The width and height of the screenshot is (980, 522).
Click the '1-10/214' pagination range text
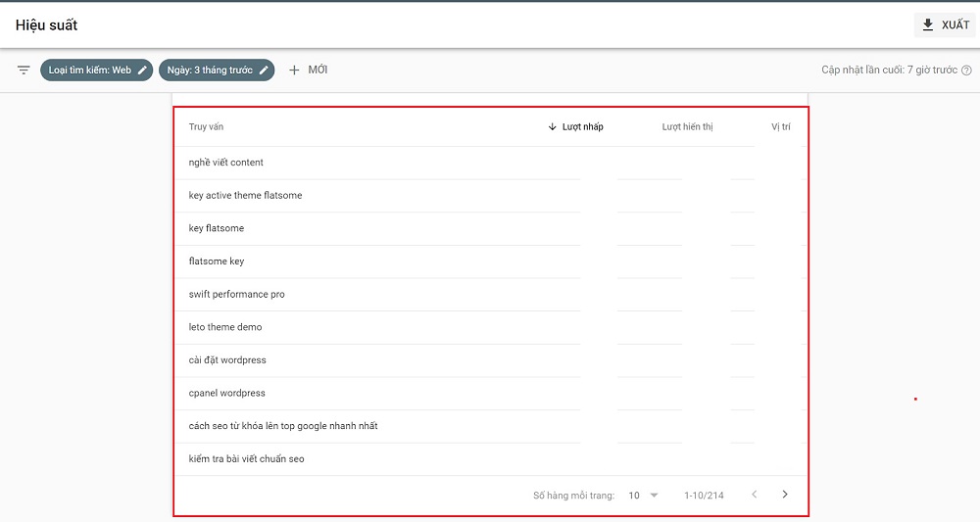coord(704,496)
